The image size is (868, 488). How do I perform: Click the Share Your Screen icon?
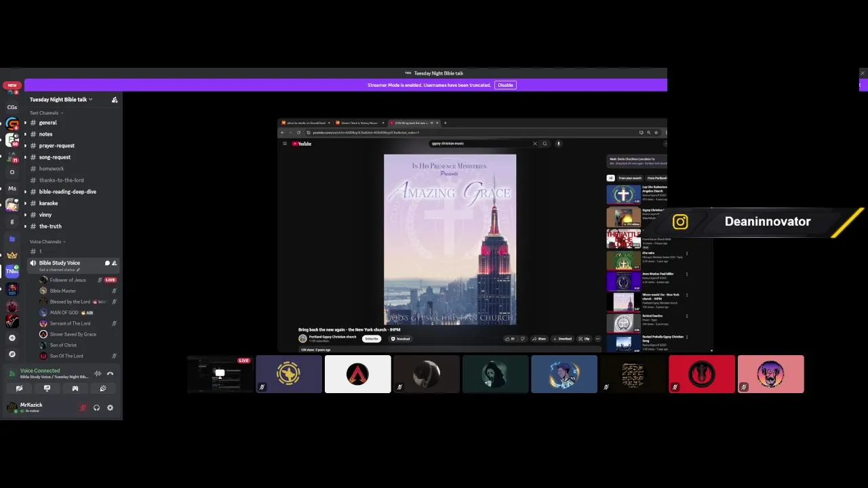[47, 388]
